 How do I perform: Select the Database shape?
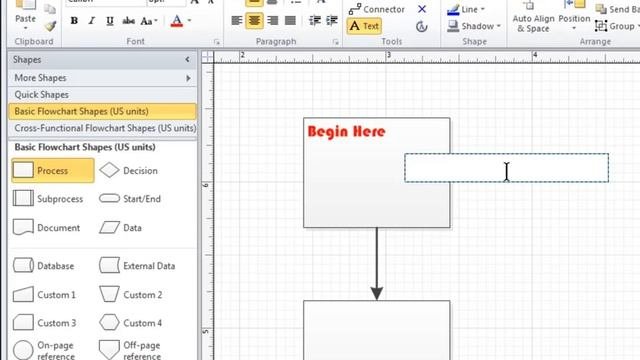coord(44,266)
